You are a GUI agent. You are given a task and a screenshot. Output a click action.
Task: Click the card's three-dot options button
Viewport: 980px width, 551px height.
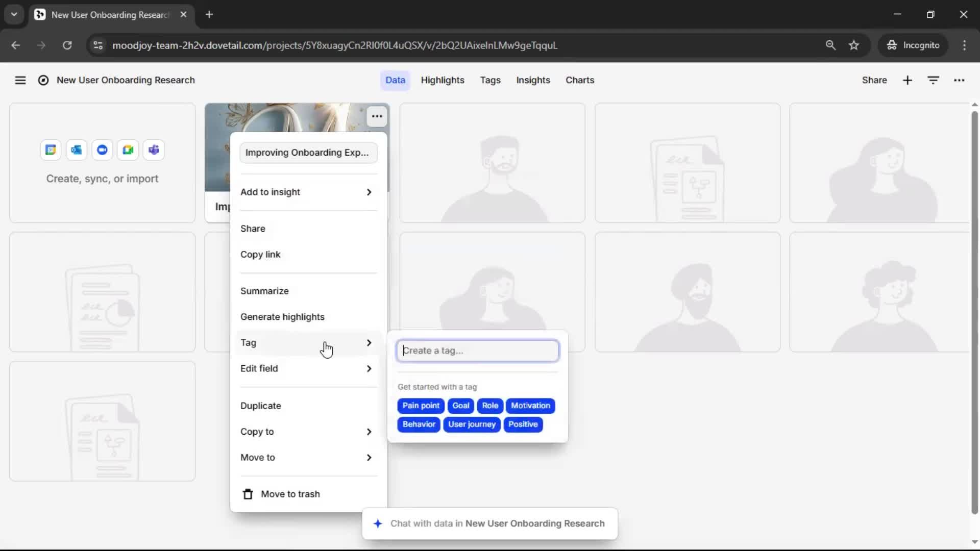tap(377, 116)
